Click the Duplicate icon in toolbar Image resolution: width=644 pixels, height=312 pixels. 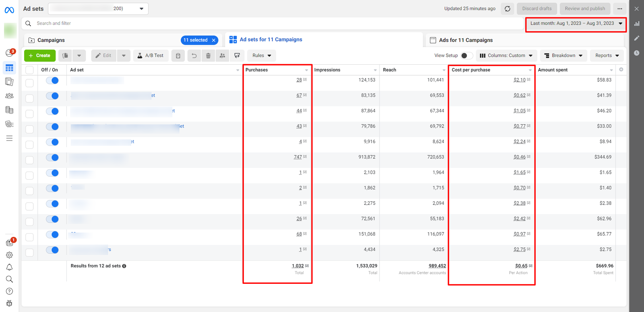65,55
